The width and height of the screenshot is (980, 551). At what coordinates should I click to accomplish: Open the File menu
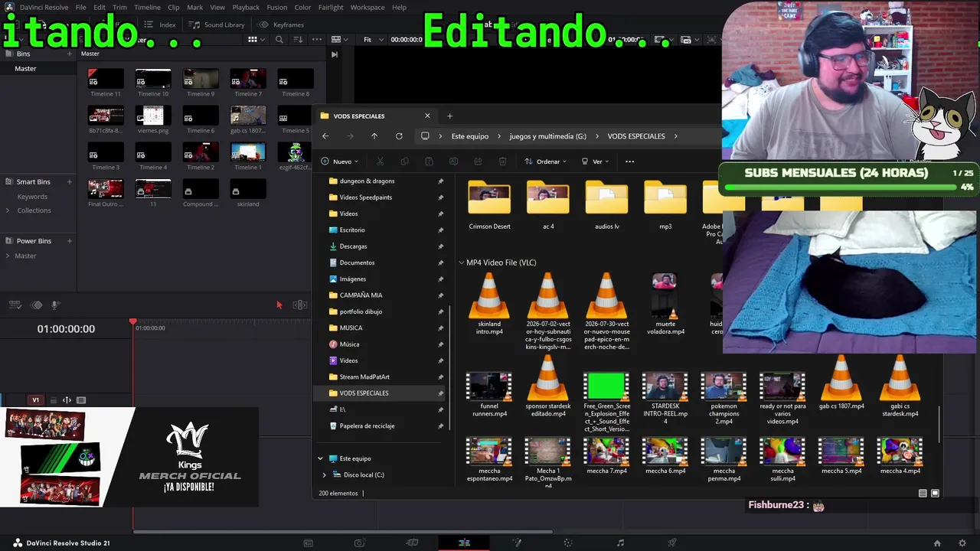[80, 8]
